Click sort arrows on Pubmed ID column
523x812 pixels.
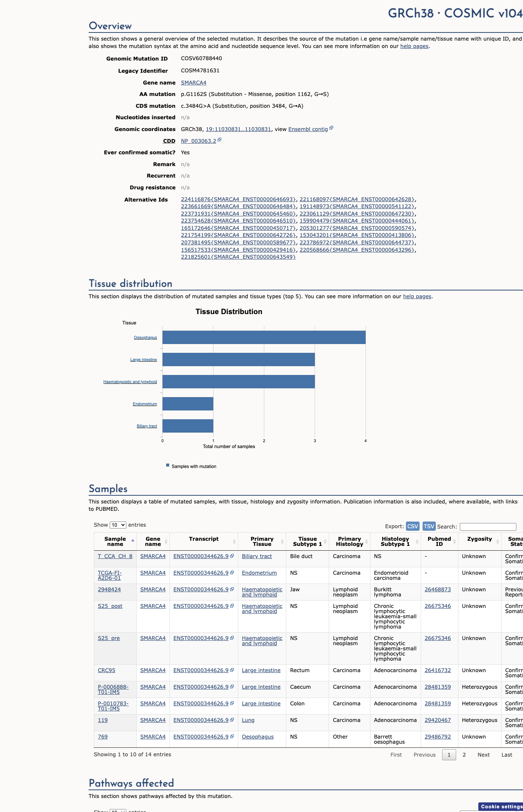coord(454,541)
